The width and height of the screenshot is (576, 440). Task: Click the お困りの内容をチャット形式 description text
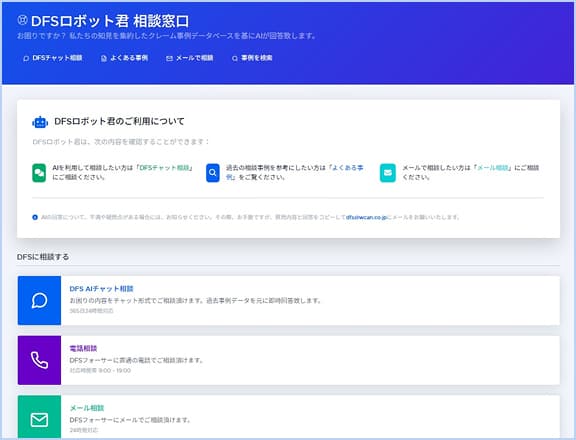(x=197, y=300)
